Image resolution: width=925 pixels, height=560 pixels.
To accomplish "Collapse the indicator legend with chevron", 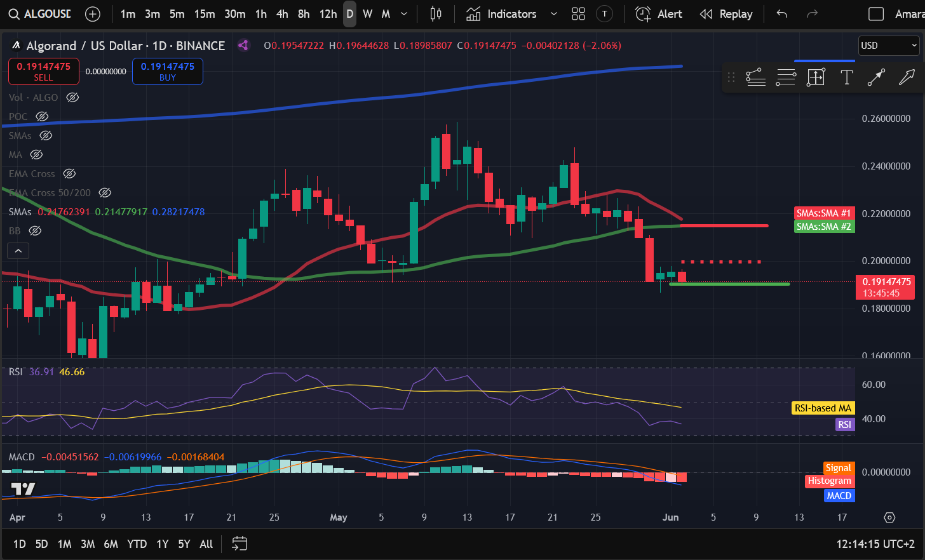I will [x=18, y=251].
